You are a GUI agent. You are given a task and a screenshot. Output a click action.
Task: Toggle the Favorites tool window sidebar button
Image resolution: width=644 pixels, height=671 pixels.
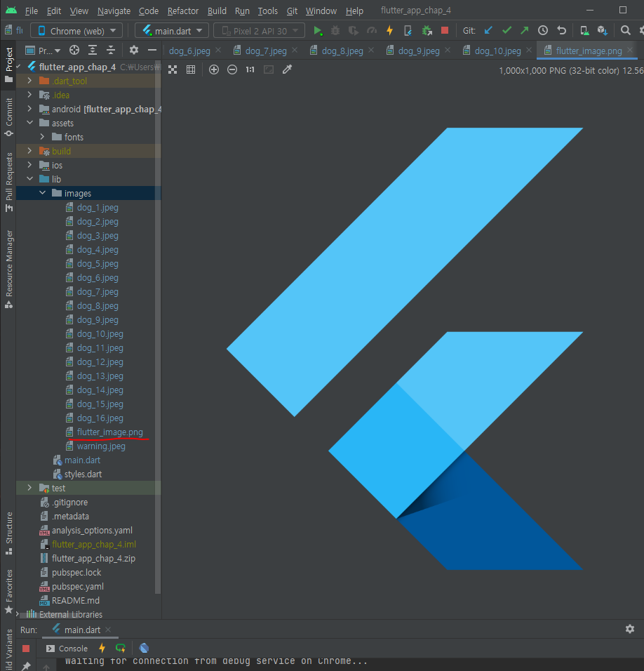click(x=8, y=591)
